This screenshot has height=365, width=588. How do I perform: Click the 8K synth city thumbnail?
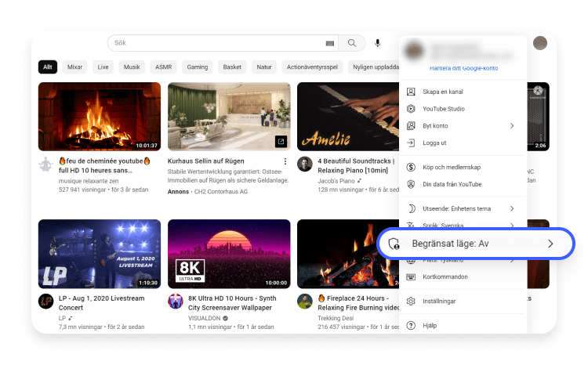coord(229,254)
